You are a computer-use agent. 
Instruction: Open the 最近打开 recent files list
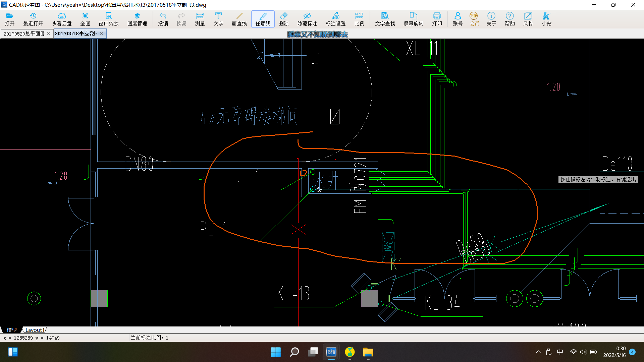(33, 19)
